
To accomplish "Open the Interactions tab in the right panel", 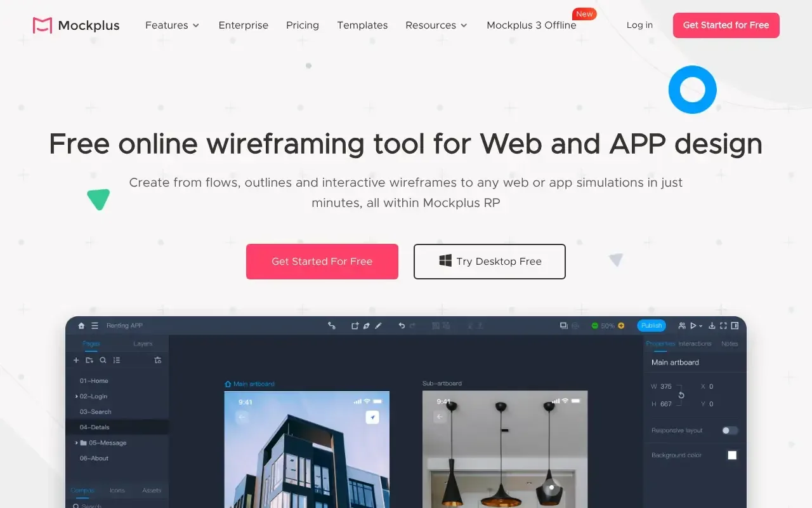I will pos(695,344).
